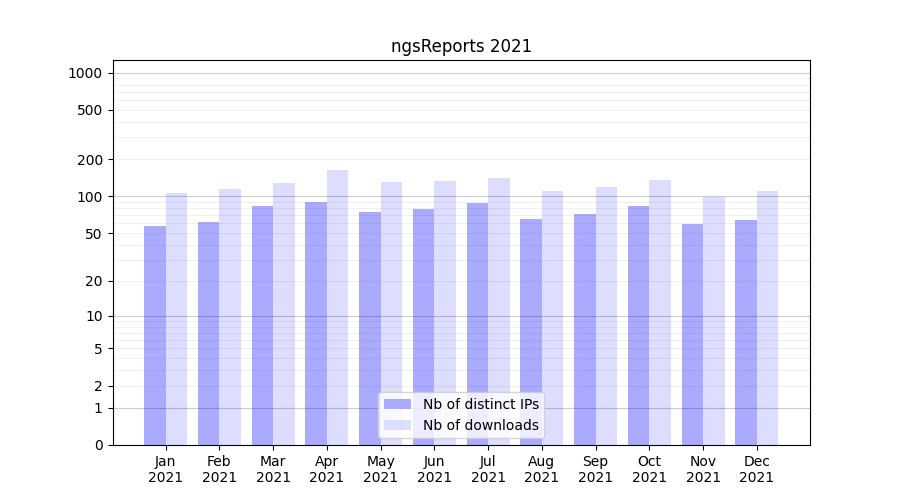Select the 0 y-axis tick label
Screen dimensions: 900x500
coord(98,445)
